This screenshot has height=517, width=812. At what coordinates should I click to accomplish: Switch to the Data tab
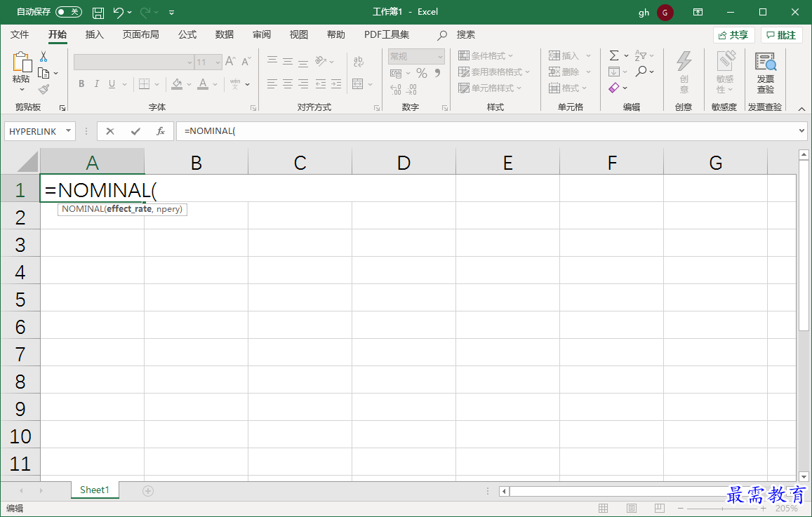tap(225, 34)
